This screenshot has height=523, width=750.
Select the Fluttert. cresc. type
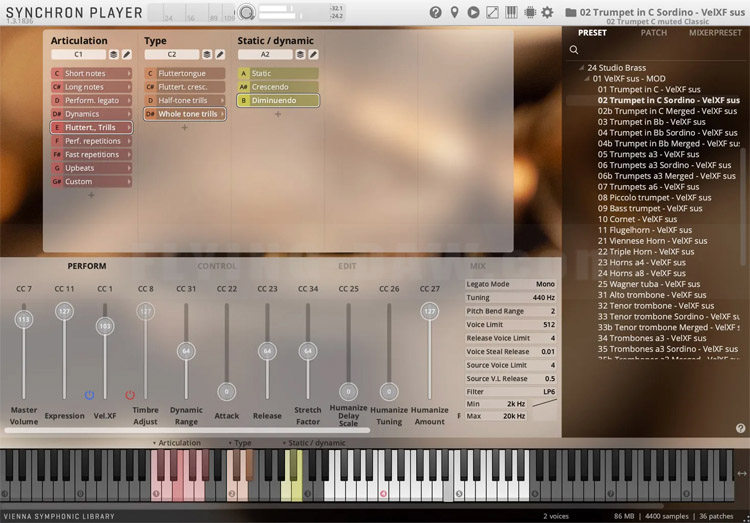pos(185,87)
